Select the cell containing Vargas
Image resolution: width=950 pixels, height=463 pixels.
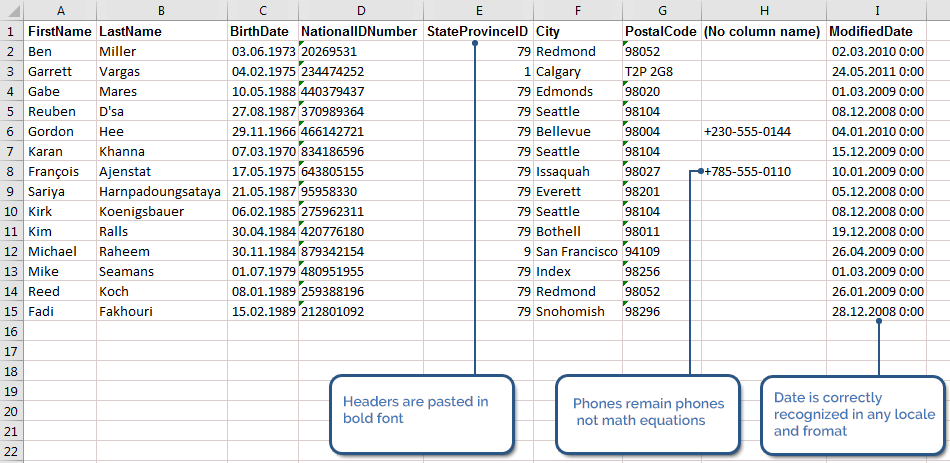pyautogui.click(x=162, y=72)
